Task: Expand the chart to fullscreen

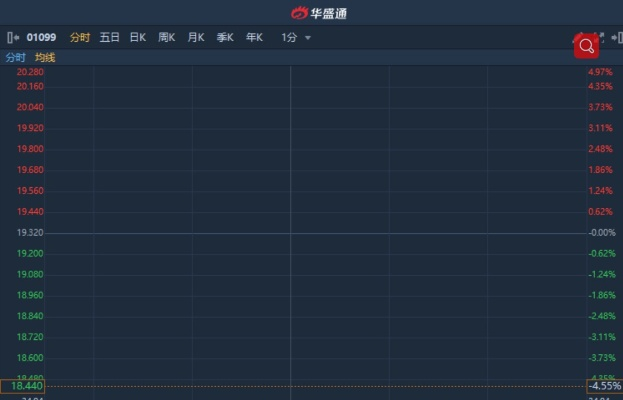Action: coord(600,38)
